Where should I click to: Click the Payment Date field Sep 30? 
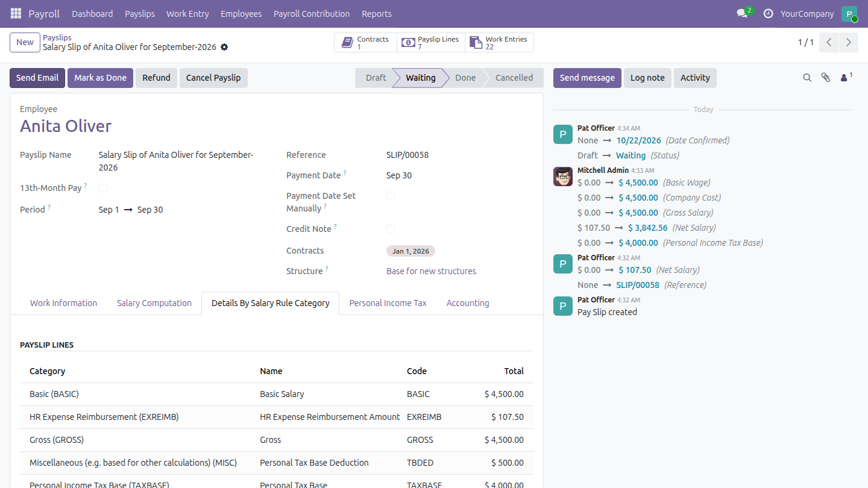(399, 175)
